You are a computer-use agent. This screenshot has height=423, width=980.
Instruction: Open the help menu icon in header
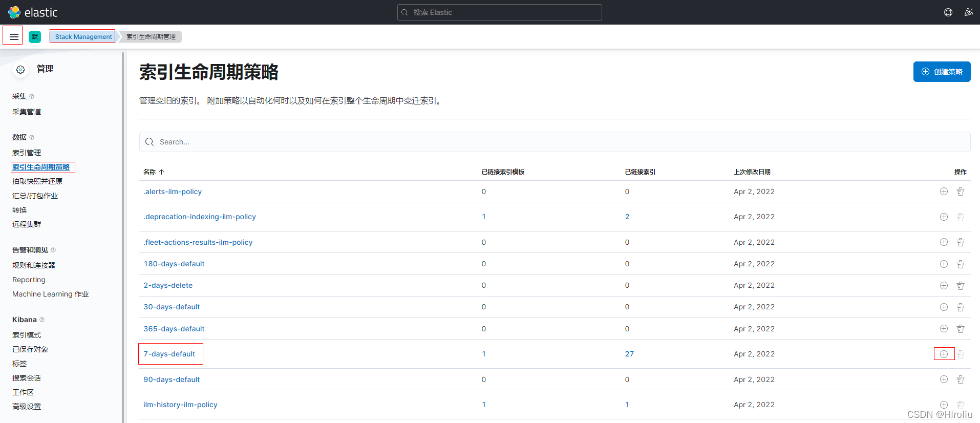tap(948, 12)
